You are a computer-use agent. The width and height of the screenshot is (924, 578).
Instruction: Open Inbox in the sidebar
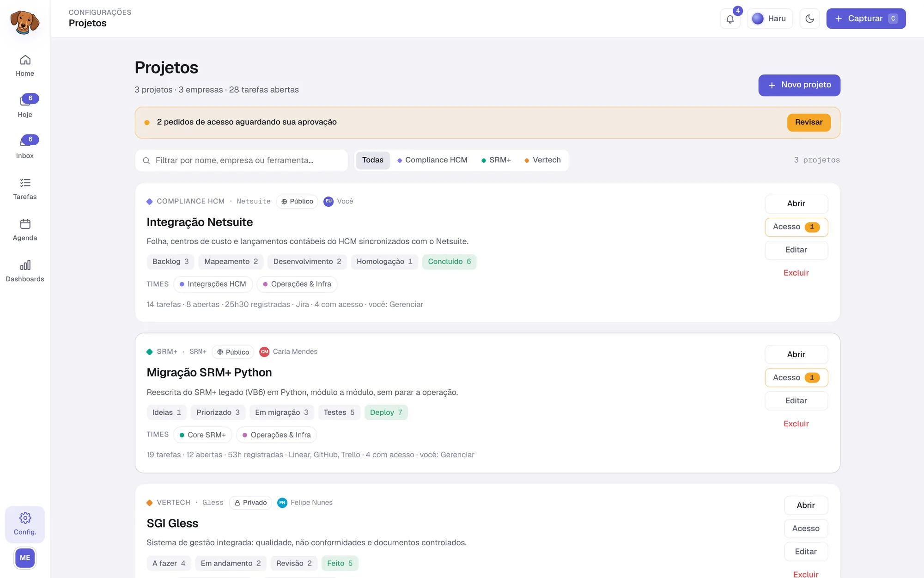25,148
